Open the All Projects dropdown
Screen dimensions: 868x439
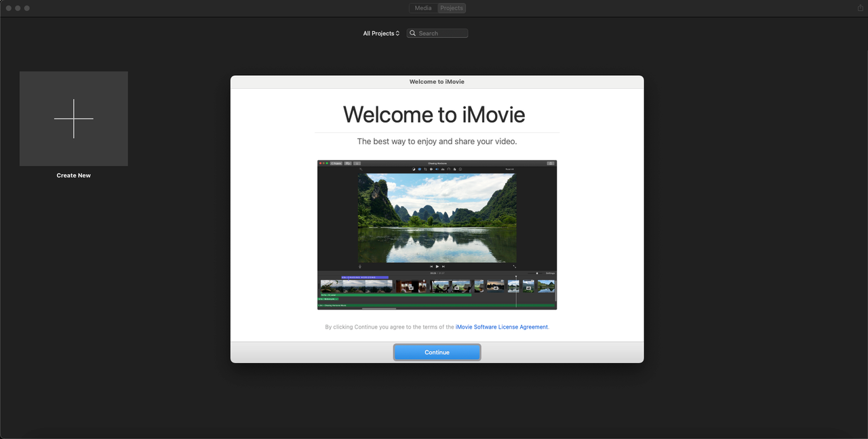(381, 33)
